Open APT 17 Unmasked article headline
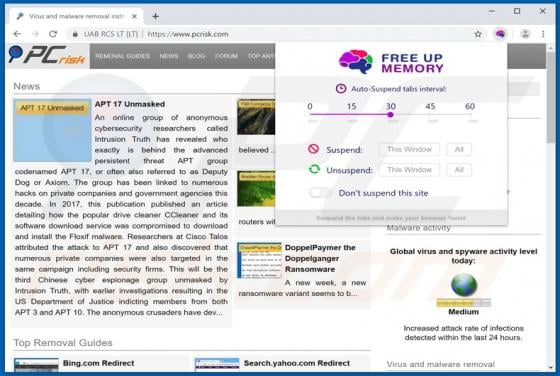Image resolution: width=560 pixels, height=376 pixels. (130, 104)
